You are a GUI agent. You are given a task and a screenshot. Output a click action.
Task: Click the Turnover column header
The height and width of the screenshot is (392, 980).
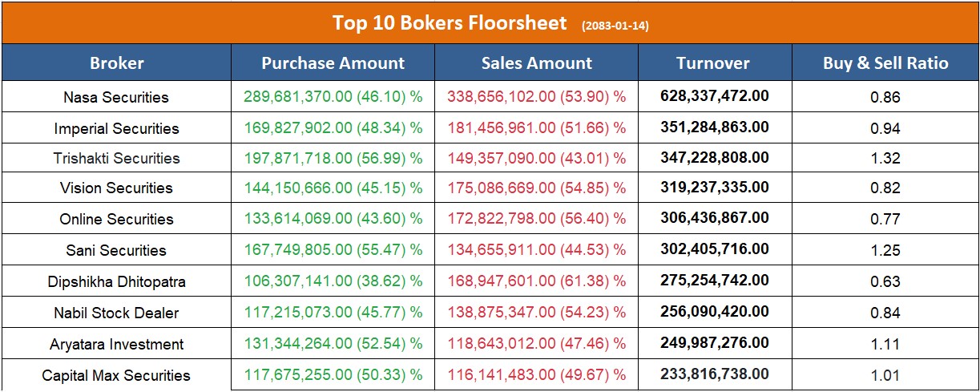(x=712, y=63)
